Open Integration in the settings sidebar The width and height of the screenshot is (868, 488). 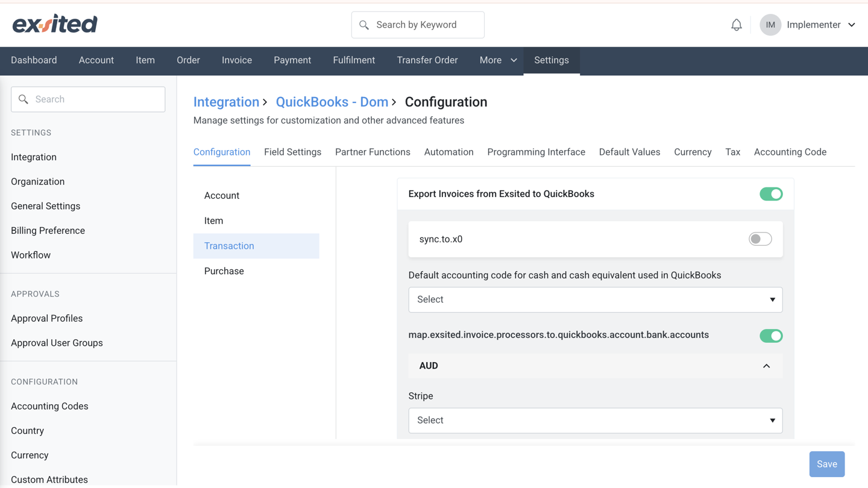click(34, 157)
